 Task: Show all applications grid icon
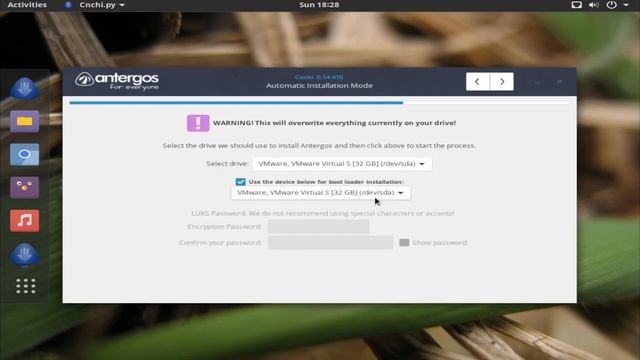click(x=26, y=286)
